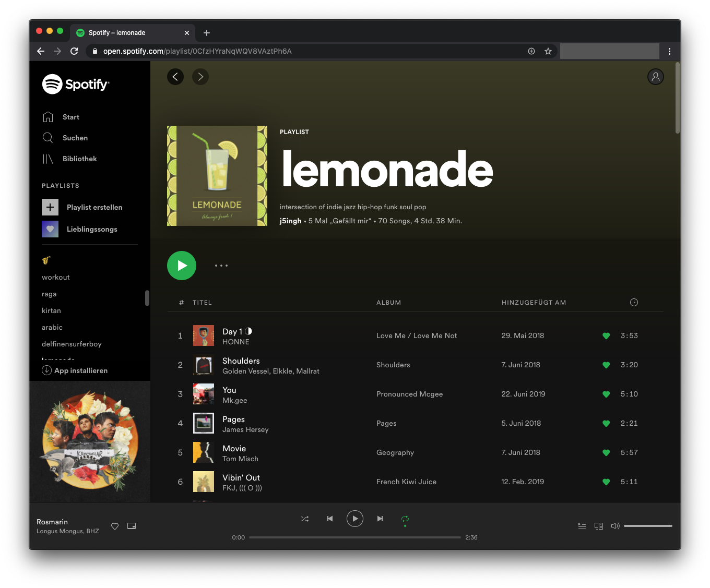The image size is (710, 588).
Task: Select the saxophone emoji playlist
Action: tap(46, 260)
